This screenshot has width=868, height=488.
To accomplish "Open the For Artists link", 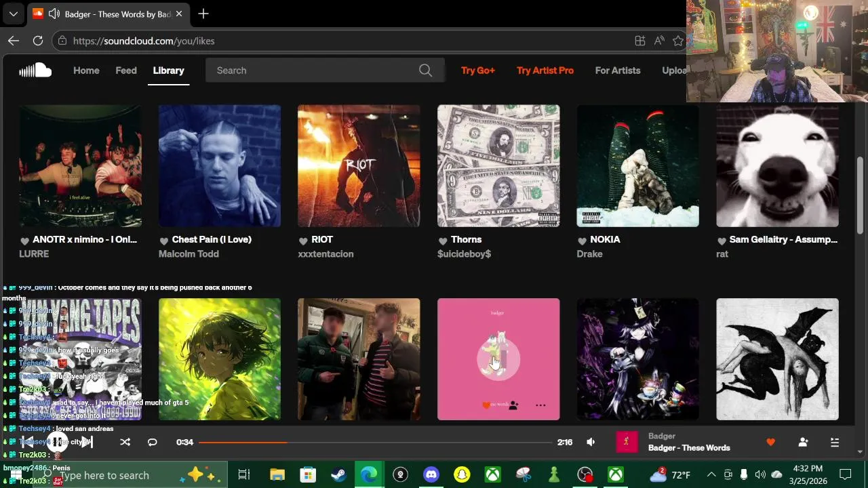I will (x=618, y=70).
